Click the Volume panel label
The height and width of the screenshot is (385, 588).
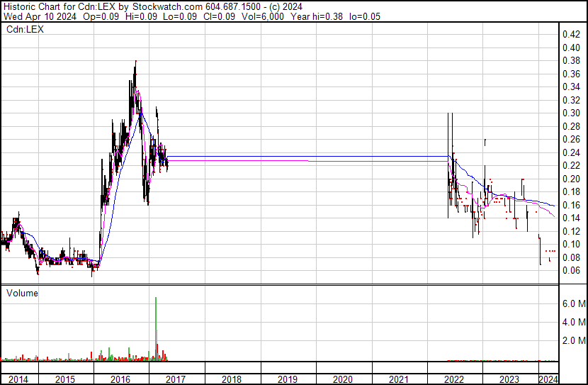(x=22, y=292)
